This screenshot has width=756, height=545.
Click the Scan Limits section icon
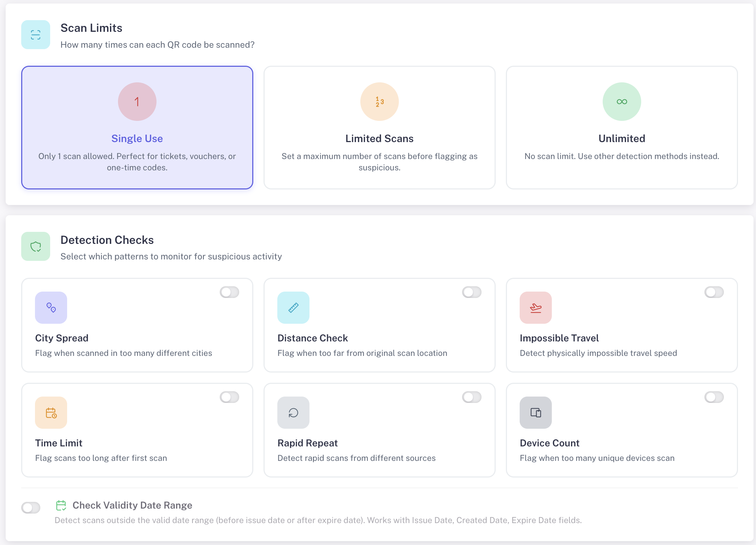(x=36, y=35)
